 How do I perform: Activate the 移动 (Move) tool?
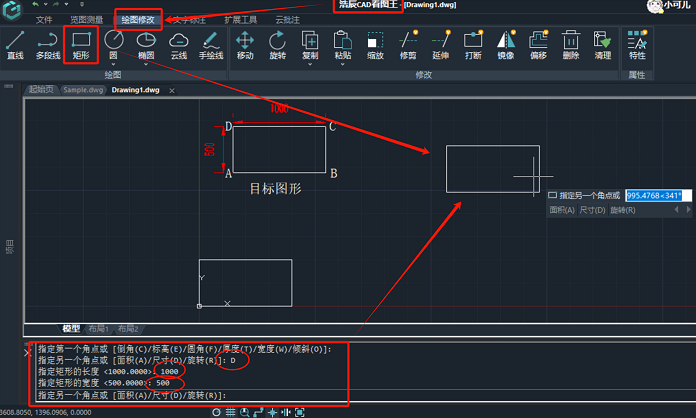coord(245,45)
